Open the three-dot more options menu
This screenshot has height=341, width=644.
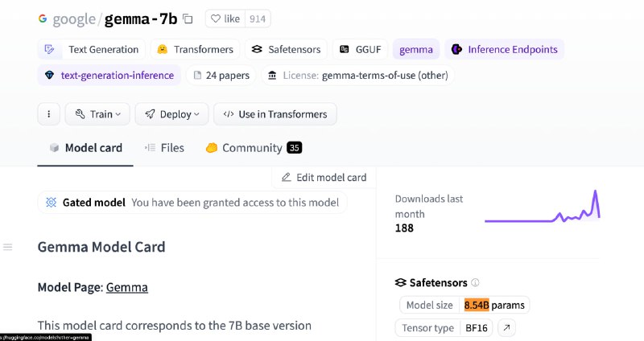point(49,114)
